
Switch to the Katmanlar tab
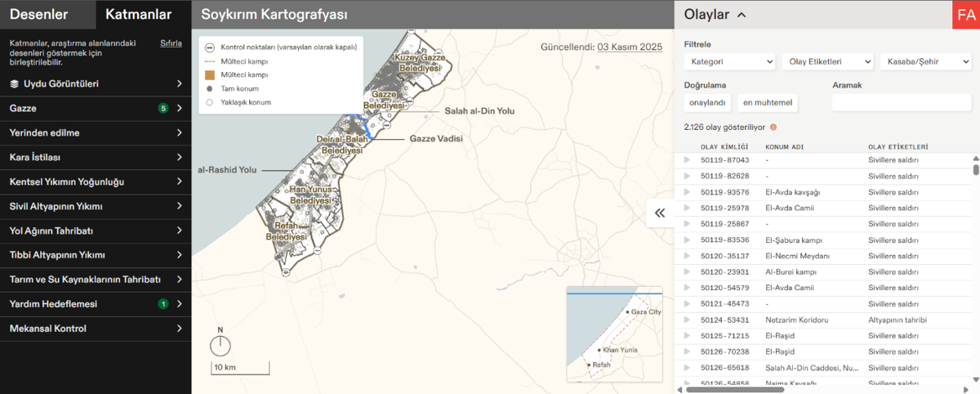(x=139, y=15)
